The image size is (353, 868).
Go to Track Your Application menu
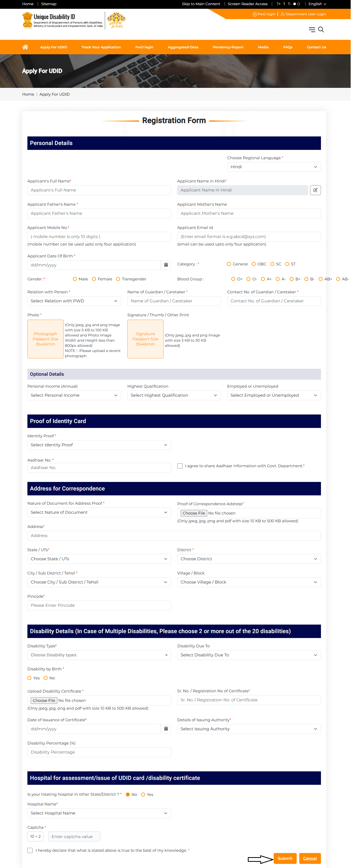101,47
